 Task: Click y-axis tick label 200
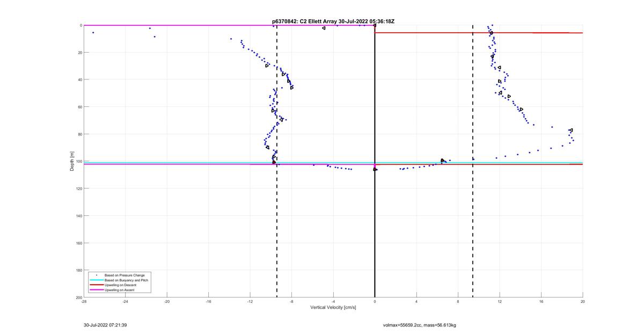(x=78, y=297)
